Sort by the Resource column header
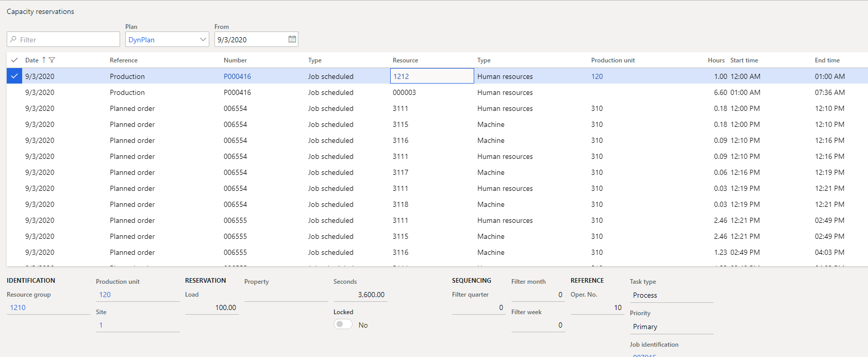Screen dimensions: 868x357 (x=405, y=60)
